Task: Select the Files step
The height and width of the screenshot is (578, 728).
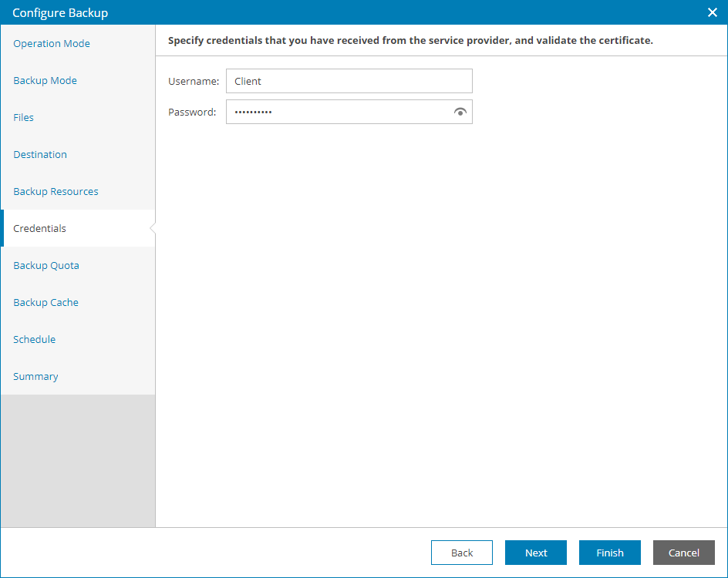Action: pyautogui.click(x=24, y=118)
